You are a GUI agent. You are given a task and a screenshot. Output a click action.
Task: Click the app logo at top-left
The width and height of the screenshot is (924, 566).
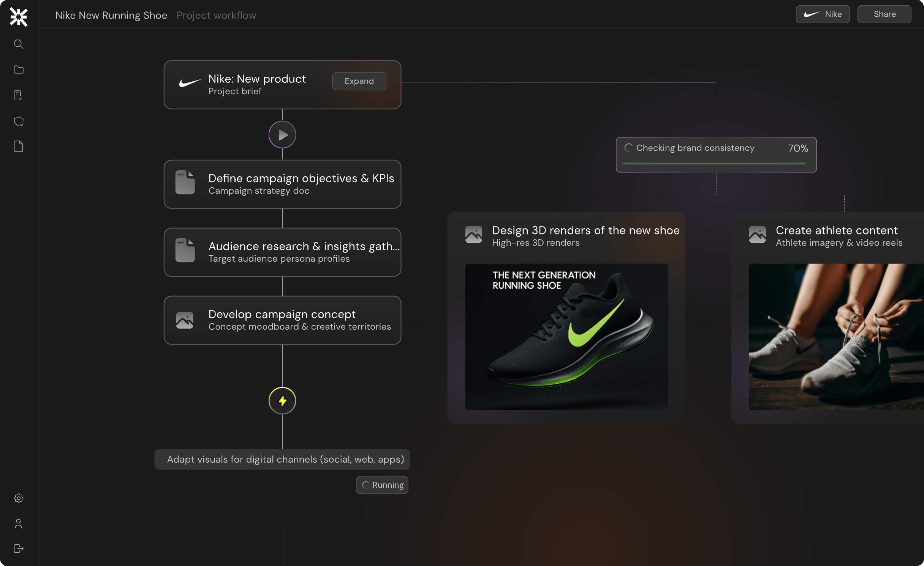[18, 17]
